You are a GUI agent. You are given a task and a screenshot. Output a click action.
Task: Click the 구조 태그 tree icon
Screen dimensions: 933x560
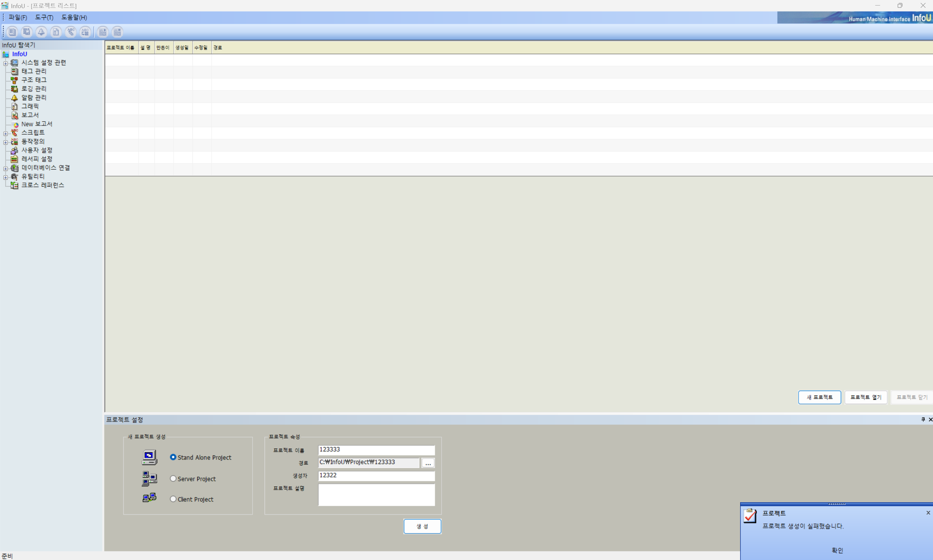pyautogui.click(x=14, y=80)
